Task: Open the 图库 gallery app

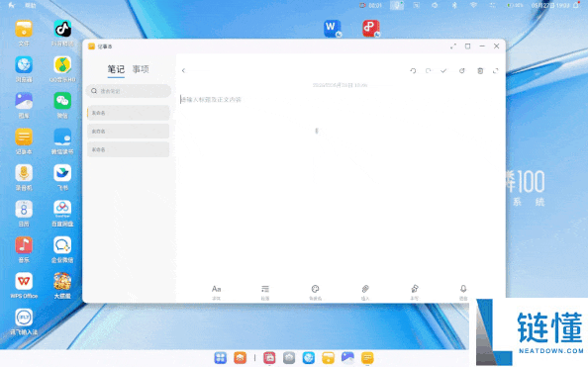Action: 24,105
